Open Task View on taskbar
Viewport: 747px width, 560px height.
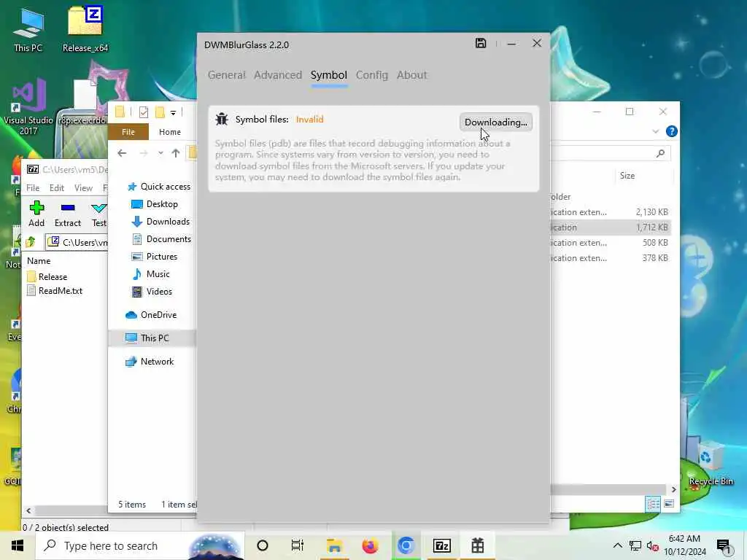298,545
